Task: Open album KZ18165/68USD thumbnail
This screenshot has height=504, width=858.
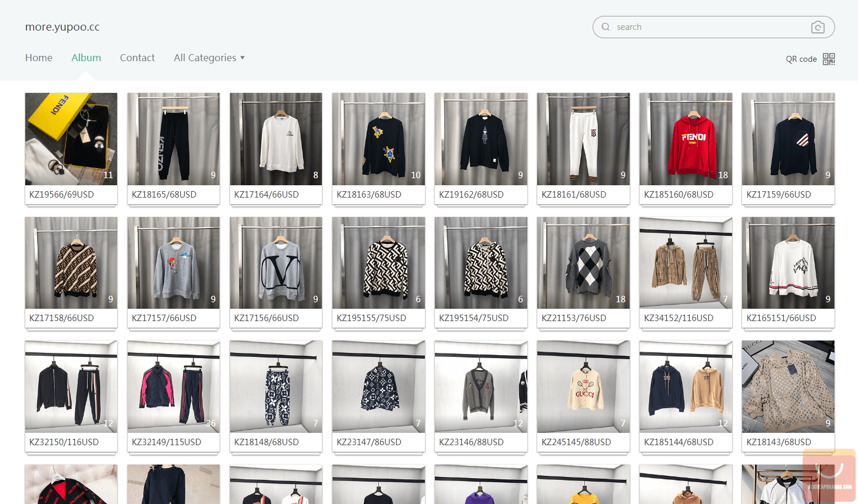Action: point(174,139)
